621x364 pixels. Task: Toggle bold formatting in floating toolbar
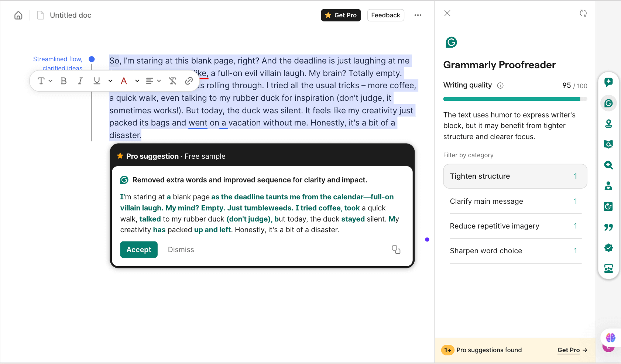coord(64,81)
